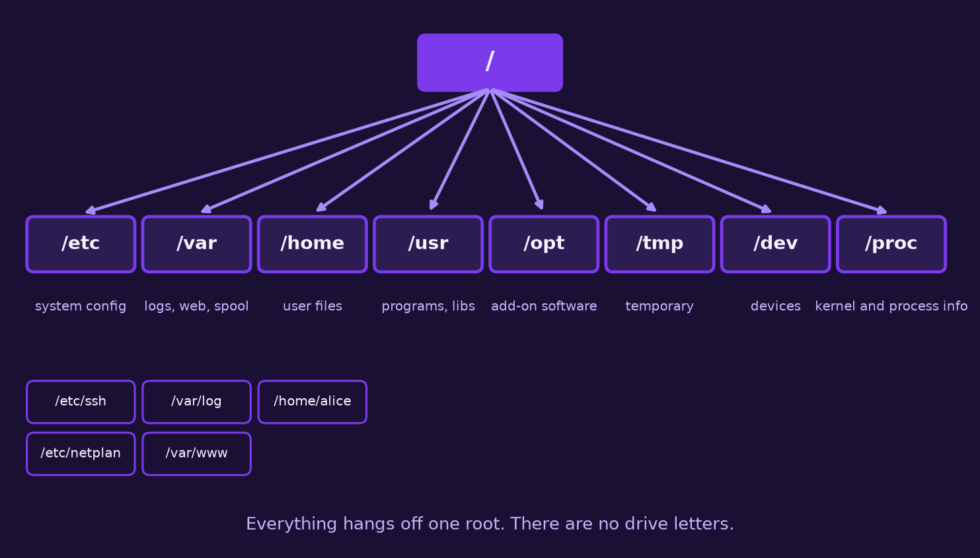Screen dimensions: 980x558
Task: Open the /etc/ssh subdirectory box
Action: coord(81,401)
